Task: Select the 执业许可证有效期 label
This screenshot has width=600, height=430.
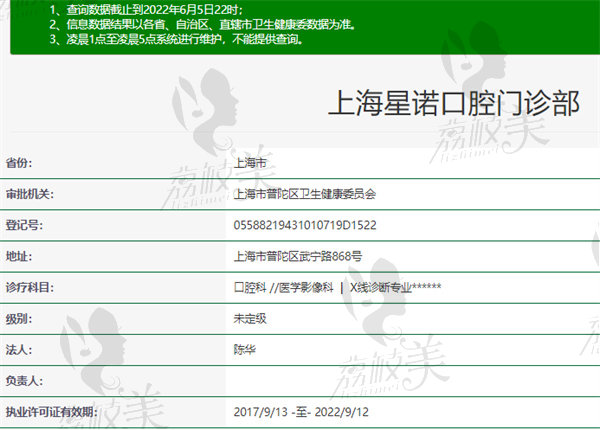Action: pos(51,412)
